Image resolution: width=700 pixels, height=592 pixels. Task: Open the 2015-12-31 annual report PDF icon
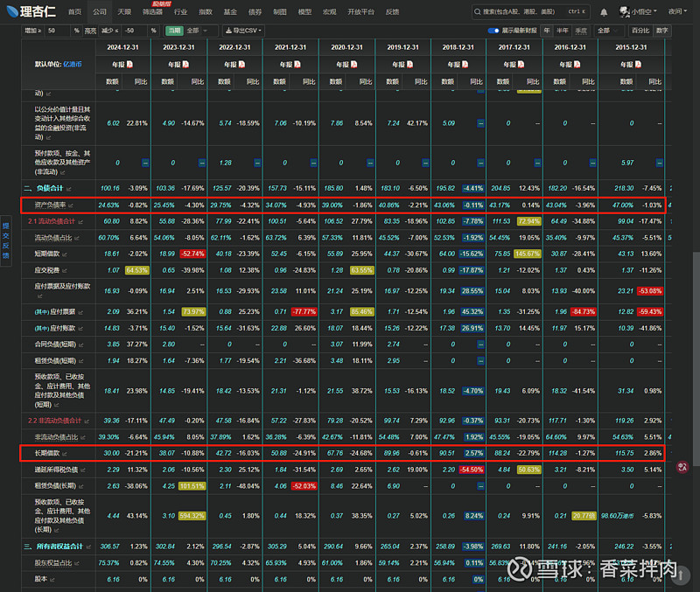[x=638, y=65]
